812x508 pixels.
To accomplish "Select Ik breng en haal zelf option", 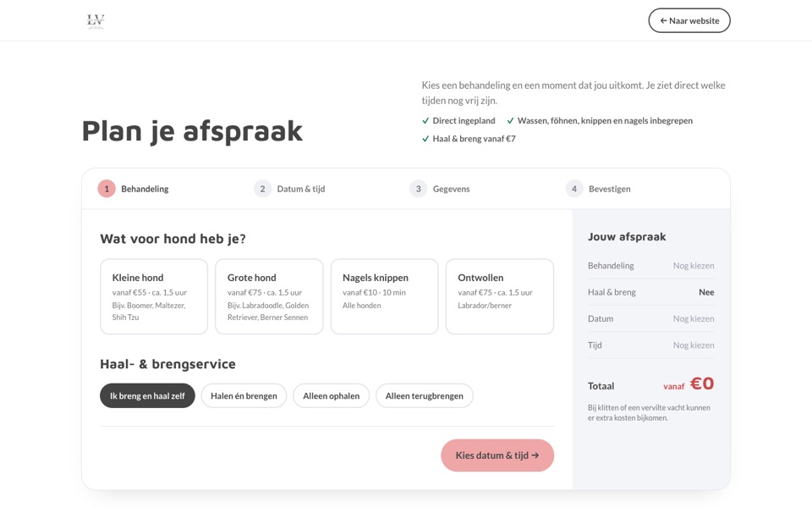I will [147, 395].
